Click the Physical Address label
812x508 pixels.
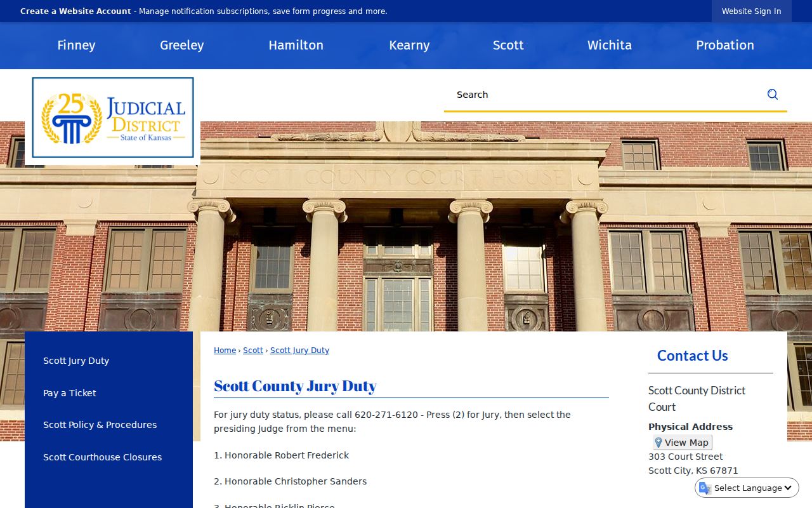click(690, 427)
